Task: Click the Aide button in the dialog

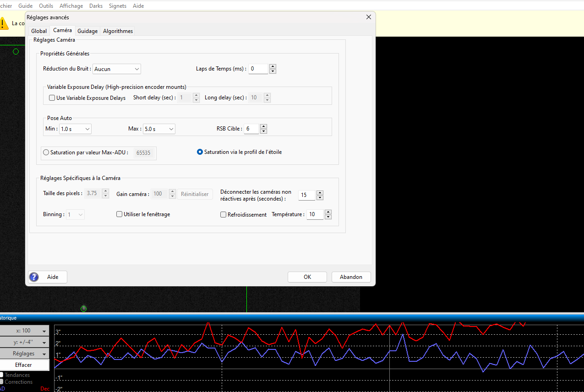Action: (x=48, y=277)
